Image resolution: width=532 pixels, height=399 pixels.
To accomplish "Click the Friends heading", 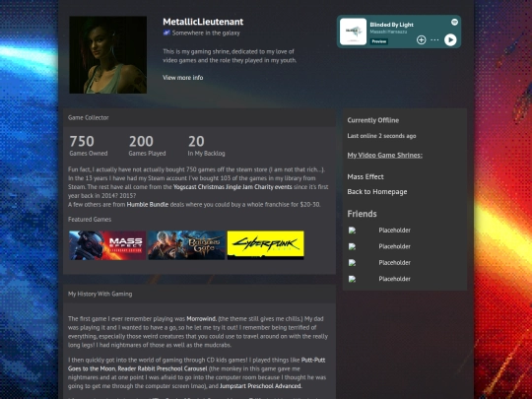I will (362, 214).
